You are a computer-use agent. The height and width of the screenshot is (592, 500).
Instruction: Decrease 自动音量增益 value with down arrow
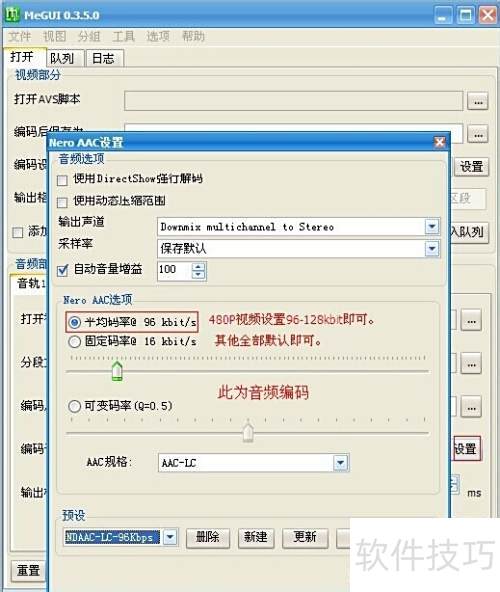coord(199,274)
